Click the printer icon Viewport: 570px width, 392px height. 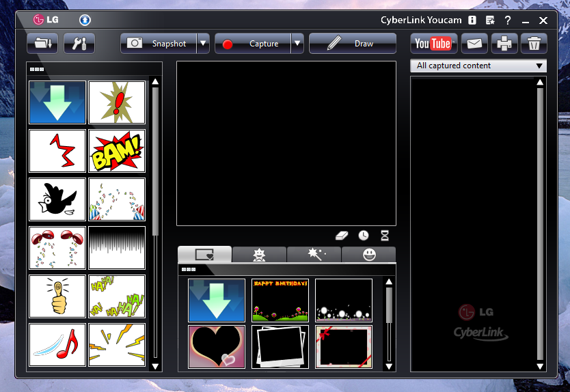tap(504, 44)
